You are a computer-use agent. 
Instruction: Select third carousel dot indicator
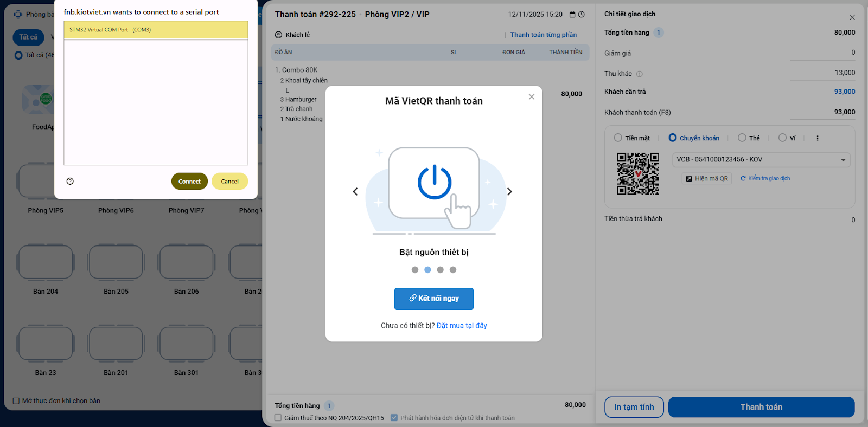[x=441, y=270]
